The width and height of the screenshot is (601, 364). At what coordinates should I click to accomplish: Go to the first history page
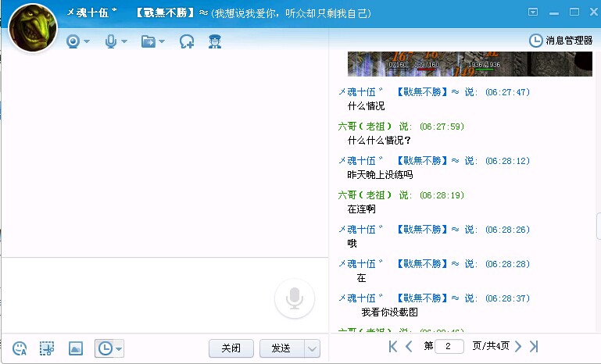click(393, 346)
